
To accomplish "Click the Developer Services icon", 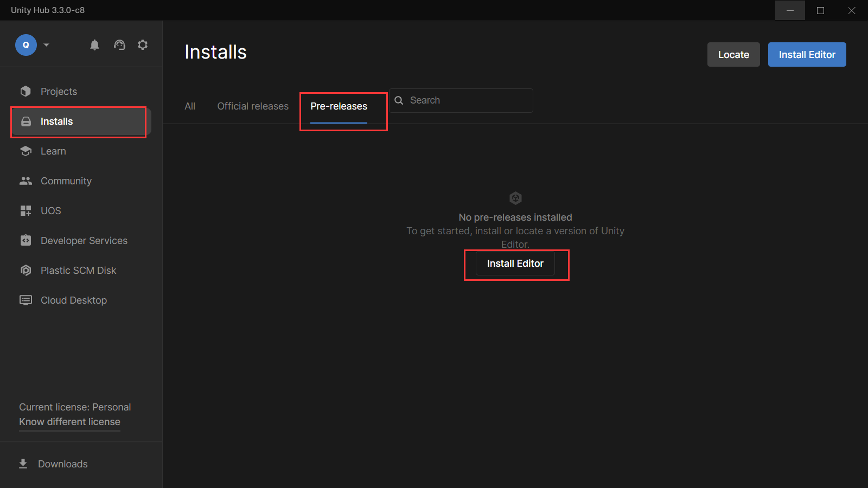I will (x=25, y=240).
